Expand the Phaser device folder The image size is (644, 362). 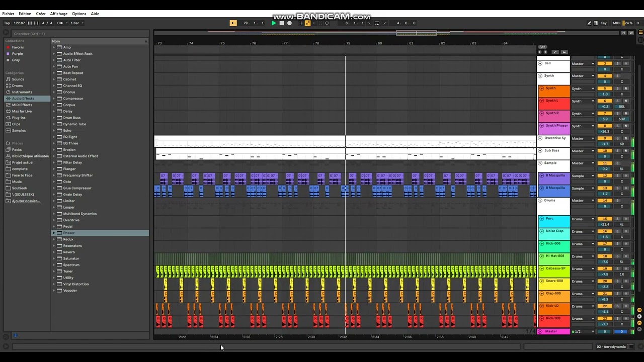click(x=54, y=233)
